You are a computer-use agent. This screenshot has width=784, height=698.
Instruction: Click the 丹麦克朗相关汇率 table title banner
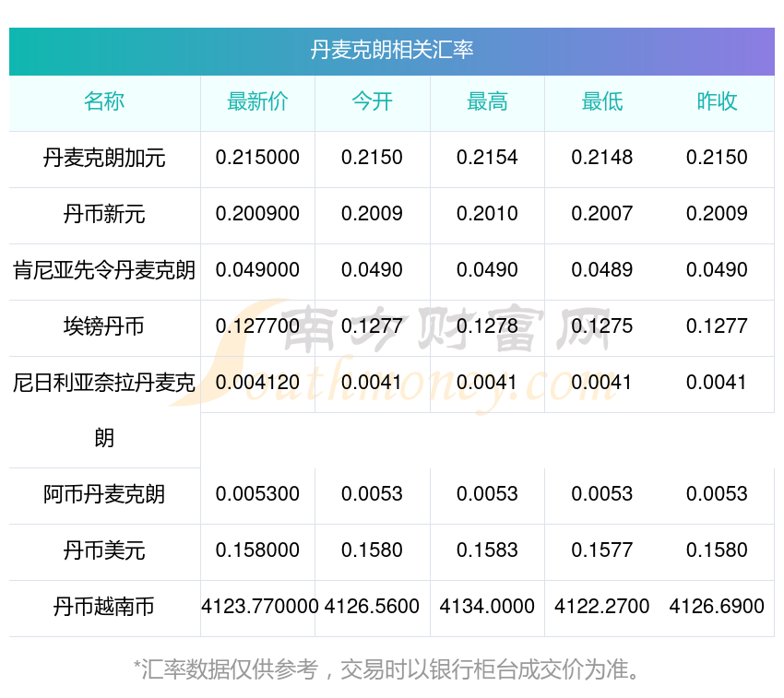coord(391,51)
